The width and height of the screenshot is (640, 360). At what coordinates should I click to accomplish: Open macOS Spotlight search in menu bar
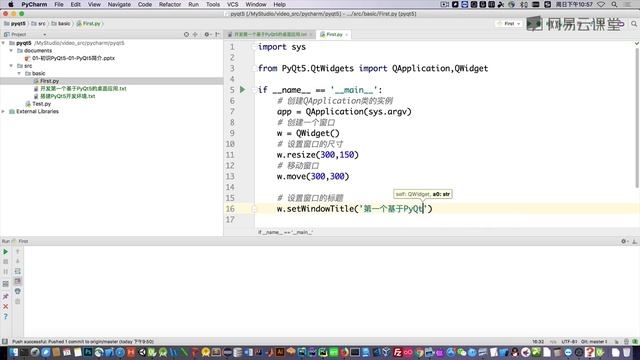(x=614, y=4)
